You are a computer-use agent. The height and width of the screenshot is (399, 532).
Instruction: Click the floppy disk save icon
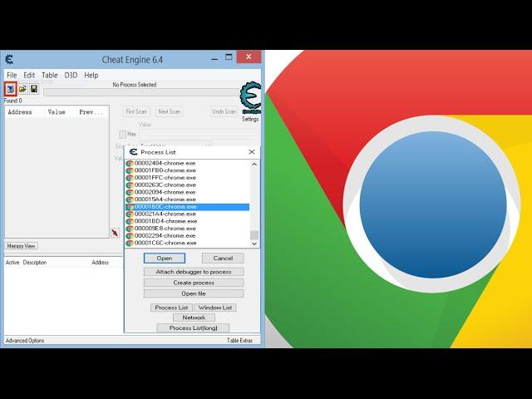tap(34, 89)
